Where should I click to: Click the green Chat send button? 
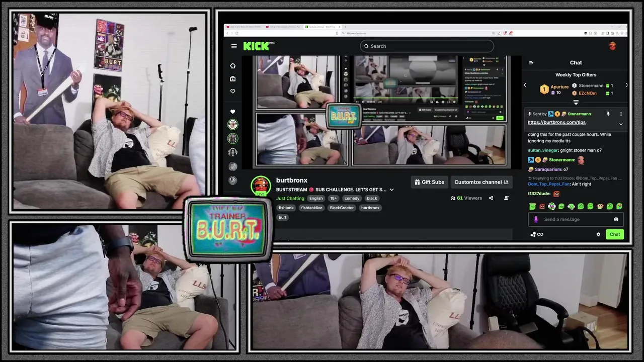point(615,234)
